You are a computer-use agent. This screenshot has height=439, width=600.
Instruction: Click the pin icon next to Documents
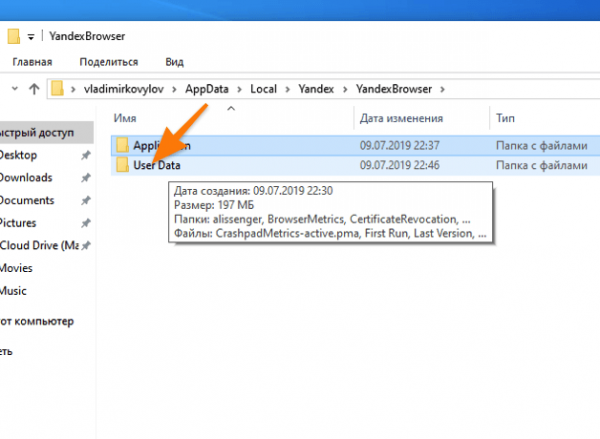86,201
